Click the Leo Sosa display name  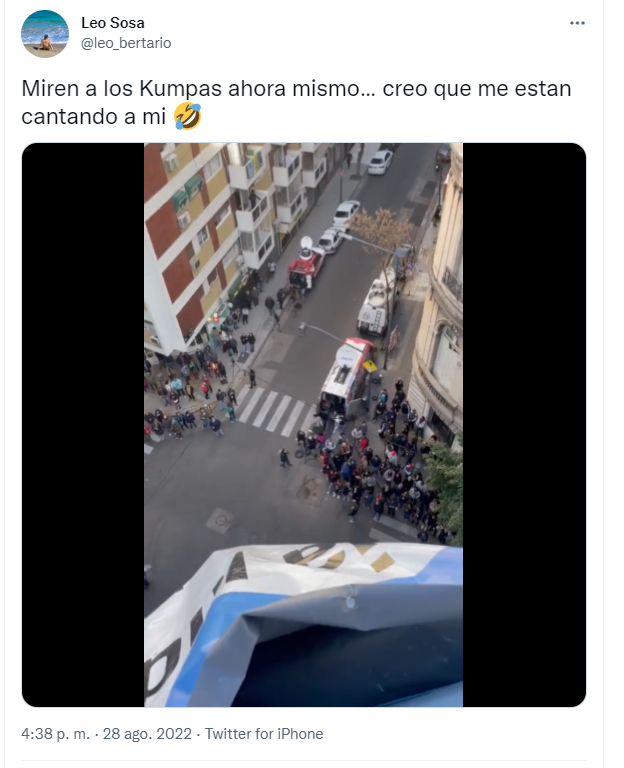pos(113,23)
